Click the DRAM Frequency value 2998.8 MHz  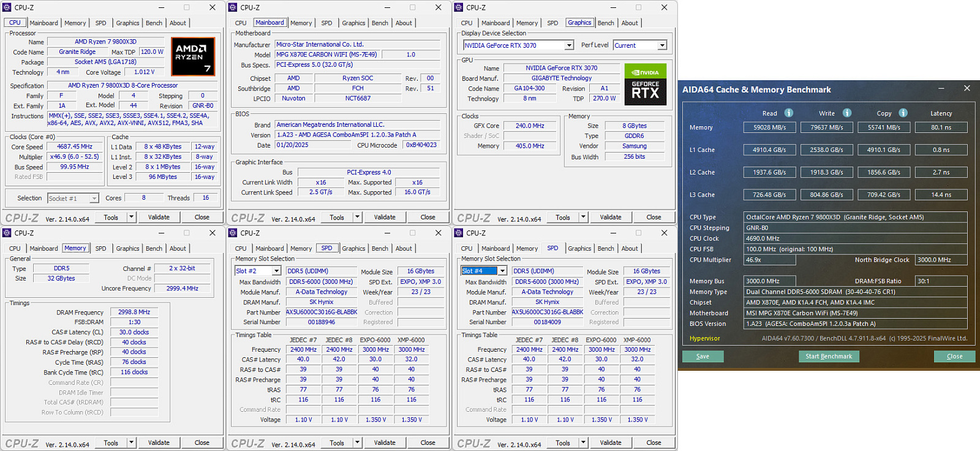point(134,313)
